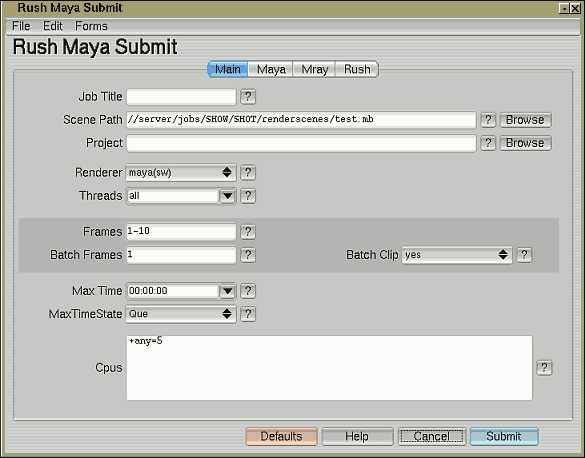Switch to the Maya tab

271,69
